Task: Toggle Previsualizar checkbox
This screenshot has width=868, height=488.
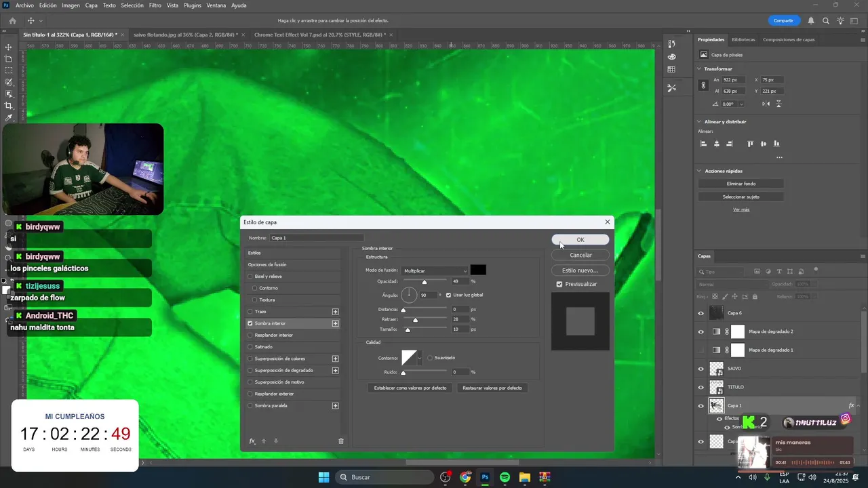Action: tap(559, 284)
